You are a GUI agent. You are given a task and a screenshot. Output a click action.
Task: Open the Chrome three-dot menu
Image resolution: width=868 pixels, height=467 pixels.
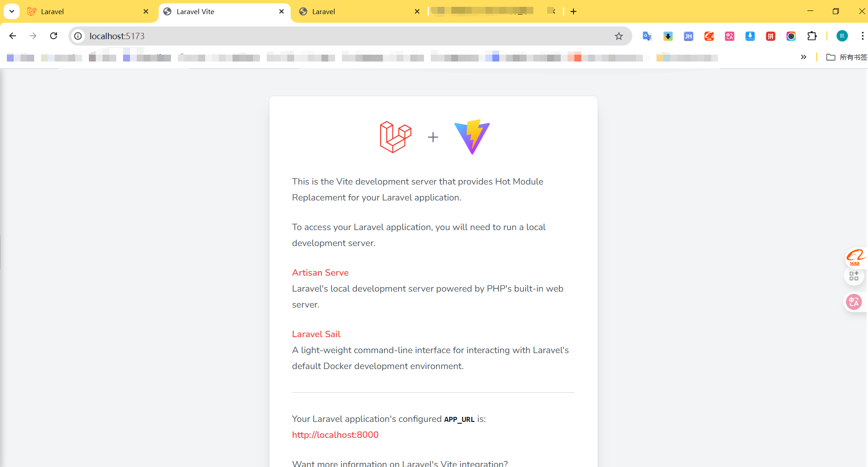pyautogui.click(x=862, y=36)
